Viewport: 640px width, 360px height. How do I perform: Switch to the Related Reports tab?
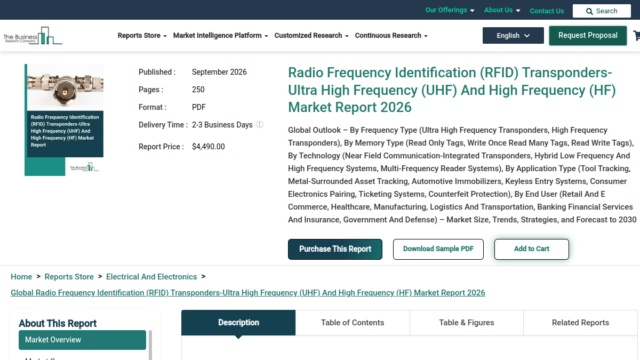point(580,322)
